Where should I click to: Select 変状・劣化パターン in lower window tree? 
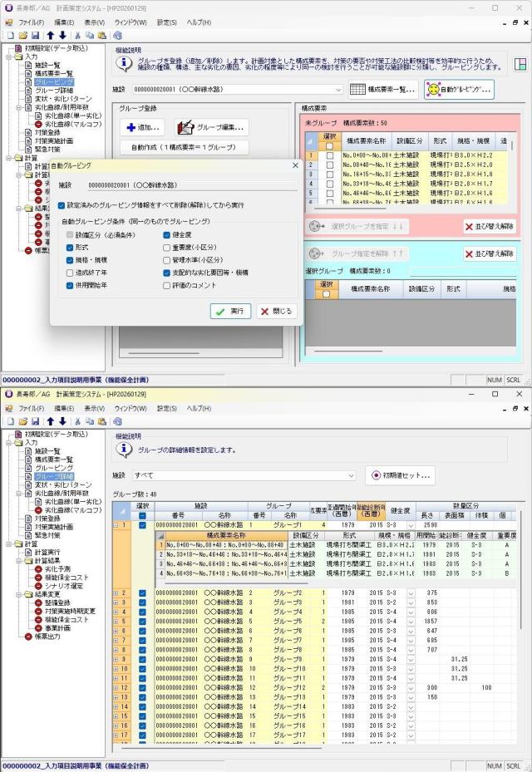pyautogui.click(x=63, y=485)
